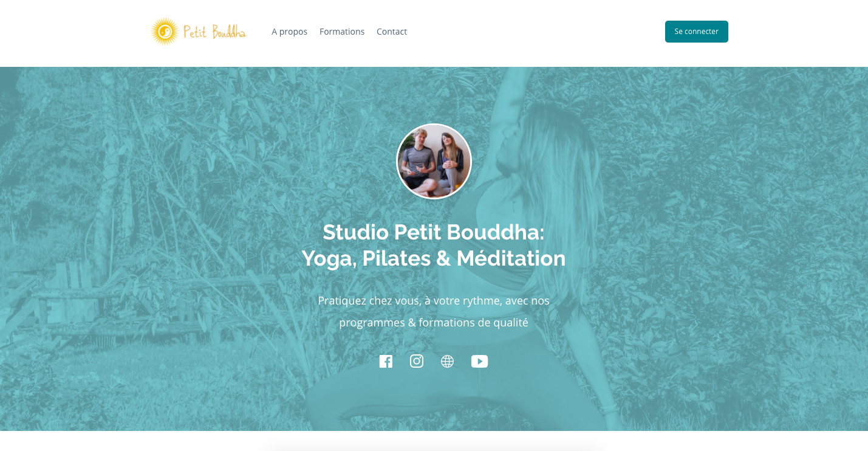Click the Studio Petit Bouddha heading line

coord(434,232)
